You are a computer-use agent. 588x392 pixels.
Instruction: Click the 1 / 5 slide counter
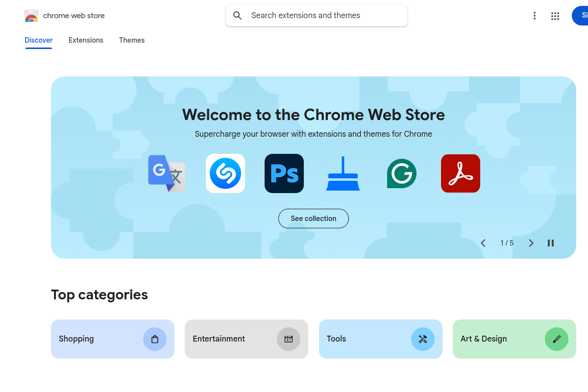[x=507, y=243]
